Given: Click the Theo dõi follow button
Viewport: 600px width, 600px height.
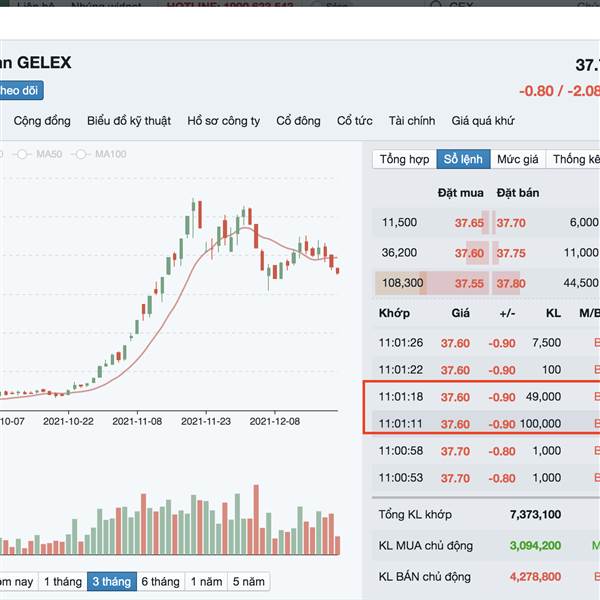Looking at the screenshot, I should pos(19,91).
